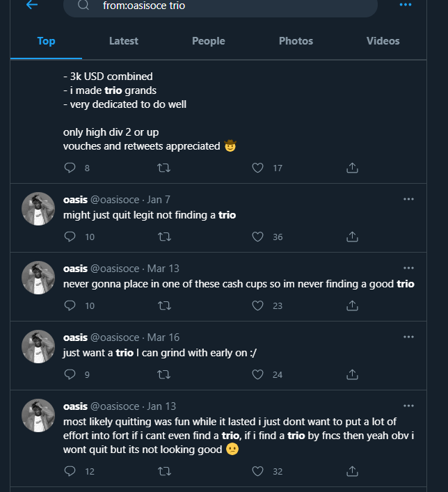Viewport: 448px width, 492px height.
Task: Open the @oasisoce handle on Mar 13 tweet
Action: tap(115, 269)
